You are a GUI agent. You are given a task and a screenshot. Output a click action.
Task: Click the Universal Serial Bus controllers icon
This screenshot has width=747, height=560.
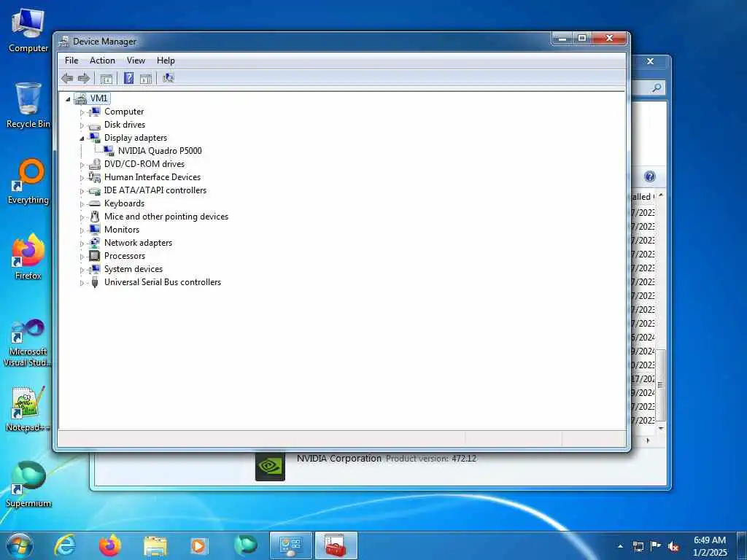pos(95,282)
